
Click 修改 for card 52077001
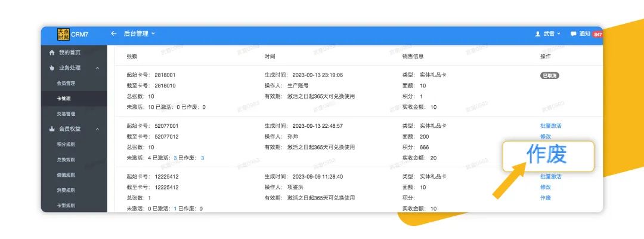point(546,137)
